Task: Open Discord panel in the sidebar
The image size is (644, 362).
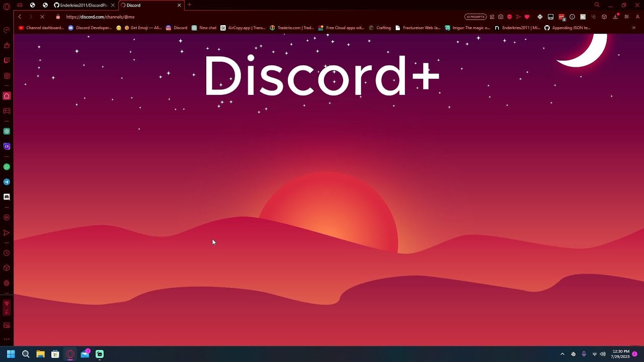Action: 7,197
